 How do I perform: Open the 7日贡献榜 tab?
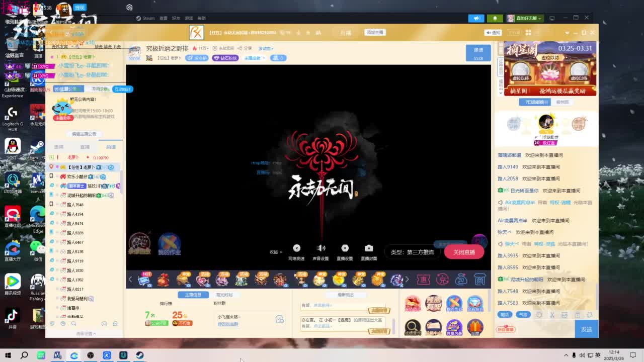click(535, 102)
